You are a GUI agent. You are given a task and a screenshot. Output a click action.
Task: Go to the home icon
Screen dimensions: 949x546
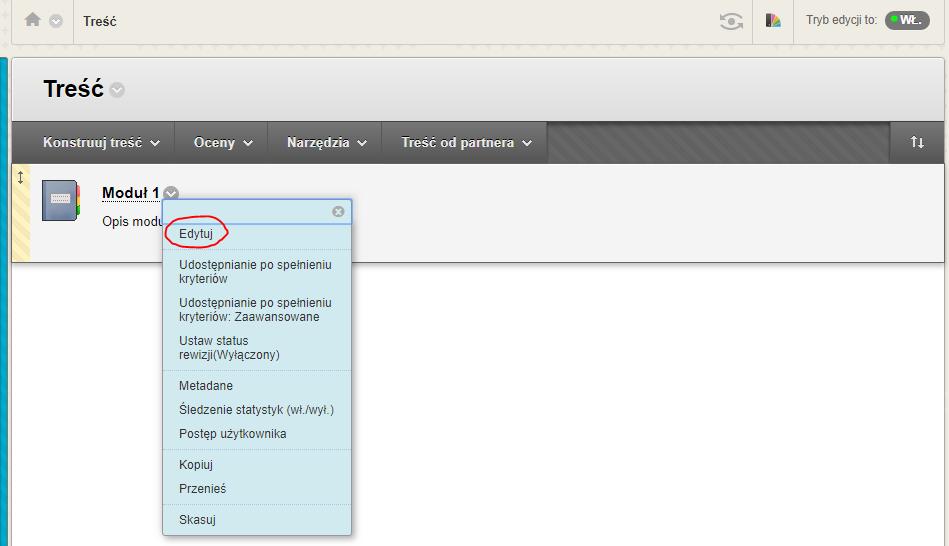click(33, 20)
